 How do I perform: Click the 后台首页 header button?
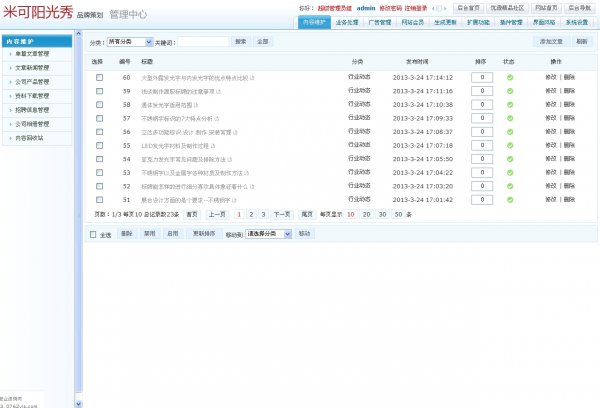point(468,8)
